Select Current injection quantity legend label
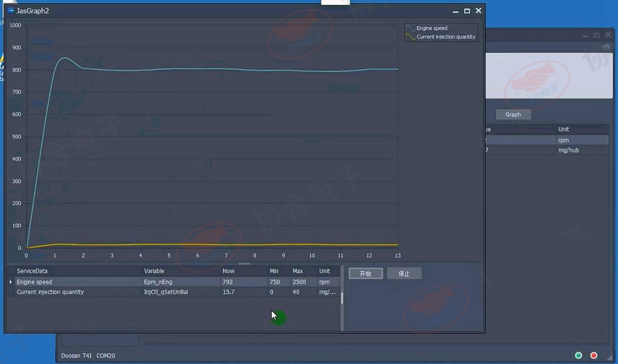Image resolution: width=618 pixels, height=364 pixels. tap(445, 37)
